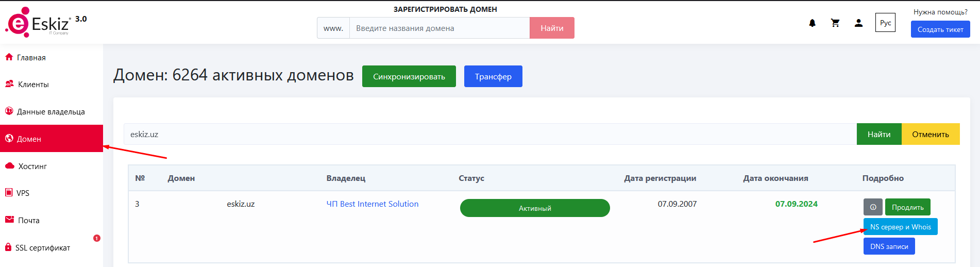This screenshot has width=980, height=267.
Task: Open Данные владельца section
Action: pos(50,112)
